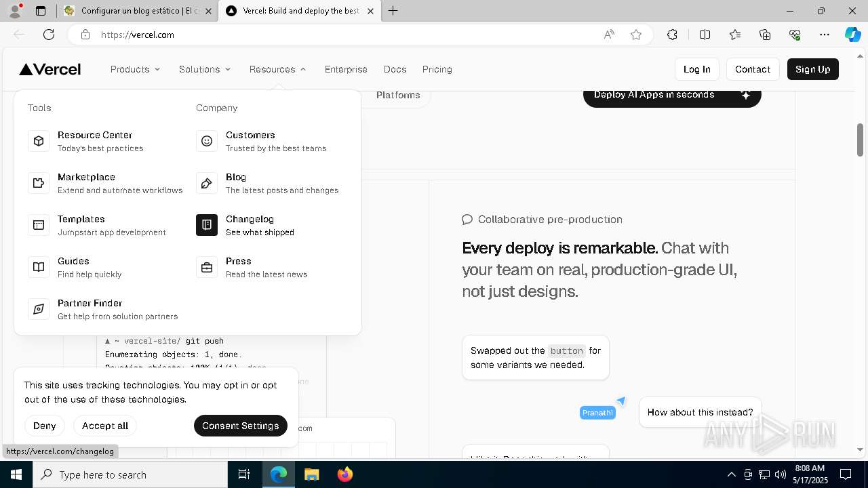Accept all tracking technologies

click(105, 426)
